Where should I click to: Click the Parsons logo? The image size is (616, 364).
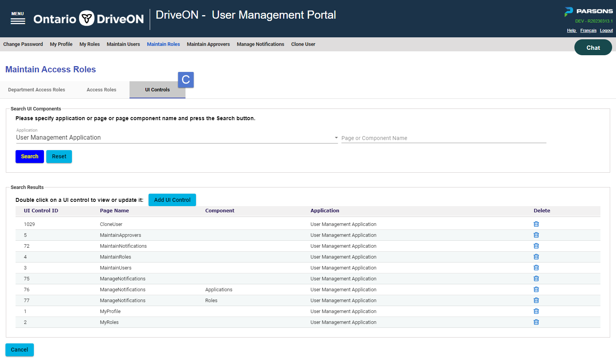pyautogui.click(x=588, y=12)
